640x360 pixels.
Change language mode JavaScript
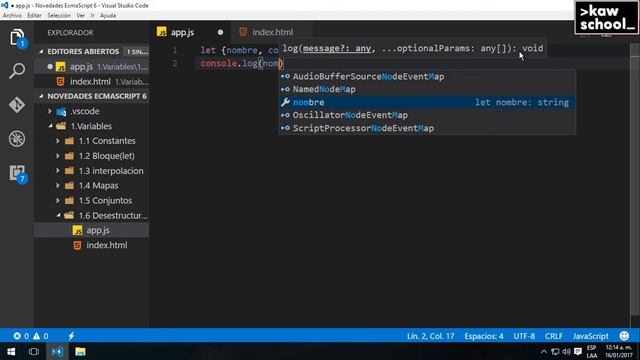click(x=590, y=336)
